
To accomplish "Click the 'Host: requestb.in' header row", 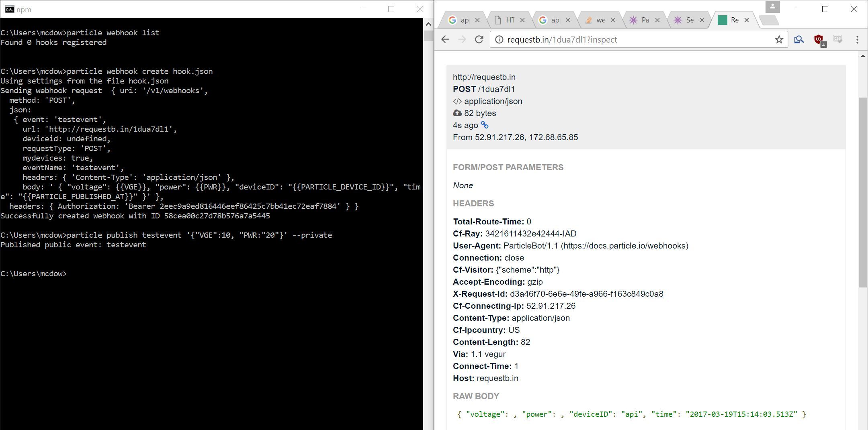I will [x=485, y=378].
